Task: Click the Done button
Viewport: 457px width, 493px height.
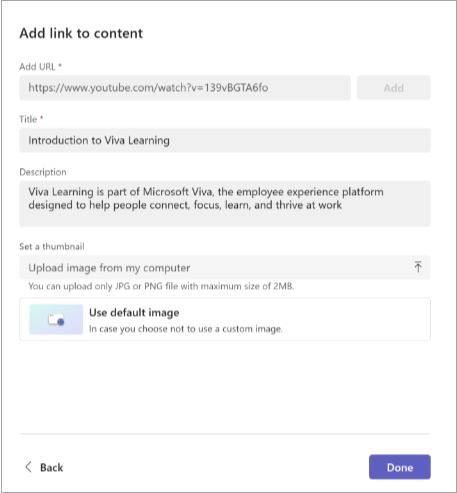Action: 400,467
